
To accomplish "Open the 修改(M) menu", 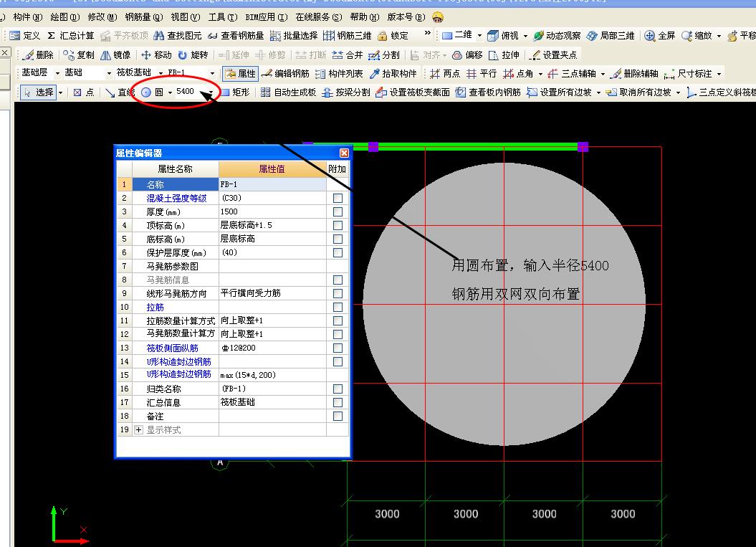I will coord(102,17).
